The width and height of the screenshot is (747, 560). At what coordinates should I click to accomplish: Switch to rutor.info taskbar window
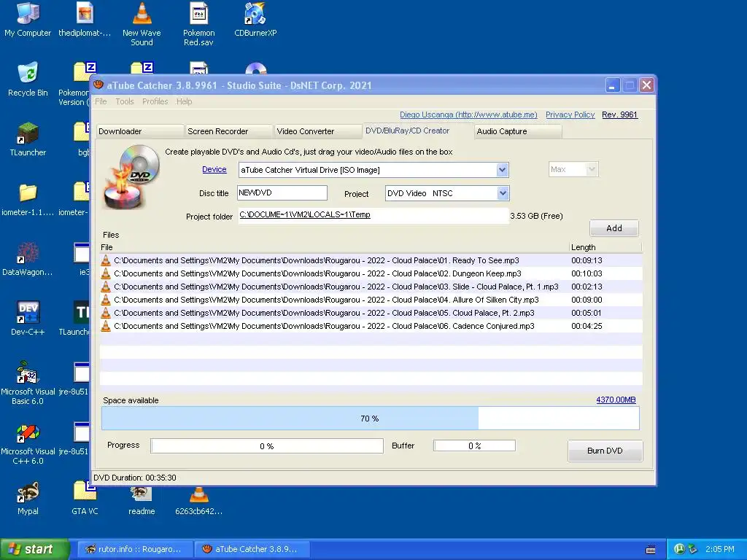(135, 549)
